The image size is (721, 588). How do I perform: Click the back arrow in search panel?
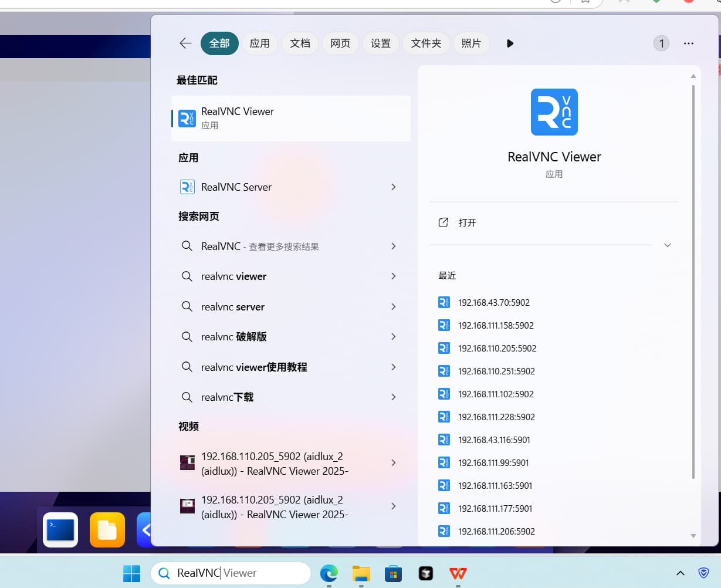click(x=185, y=43)
